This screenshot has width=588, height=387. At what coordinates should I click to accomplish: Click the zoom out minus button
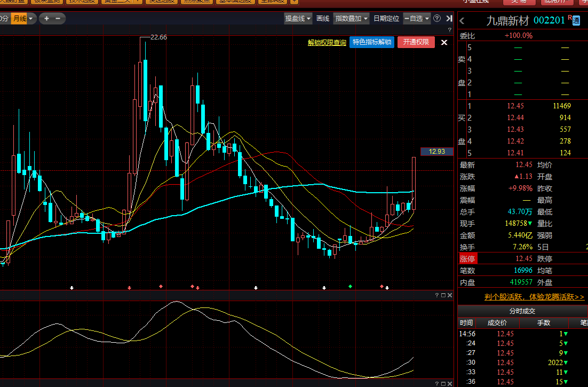[x=58, y=19]
